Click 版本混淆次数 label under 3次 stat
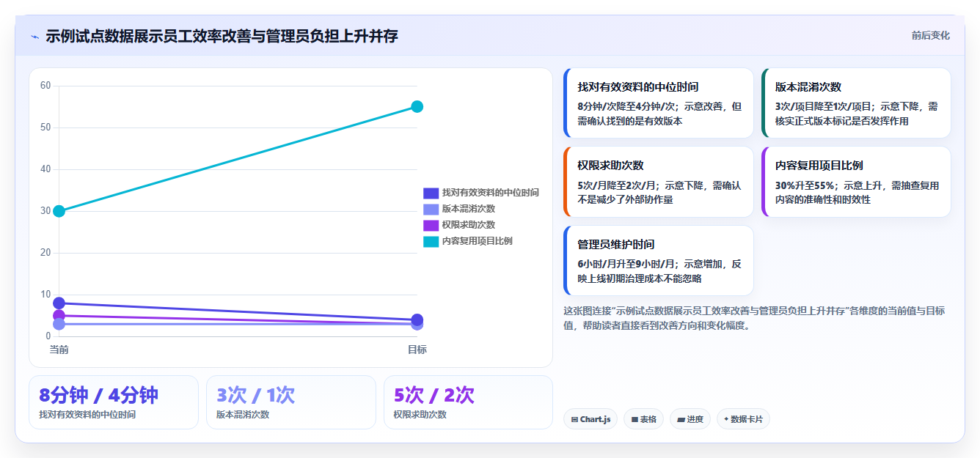 [243, 415]
